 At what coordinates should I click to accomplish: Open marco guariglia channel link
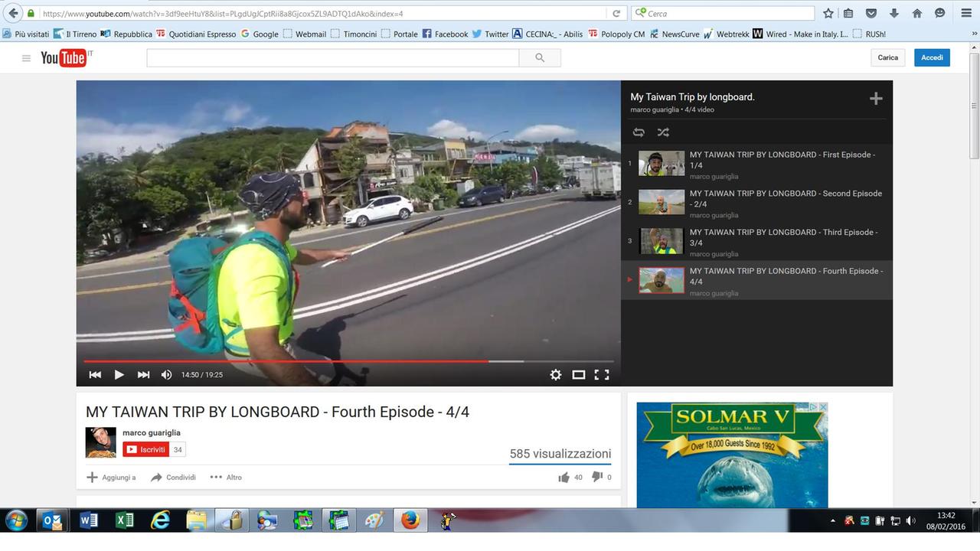[152, 433]
